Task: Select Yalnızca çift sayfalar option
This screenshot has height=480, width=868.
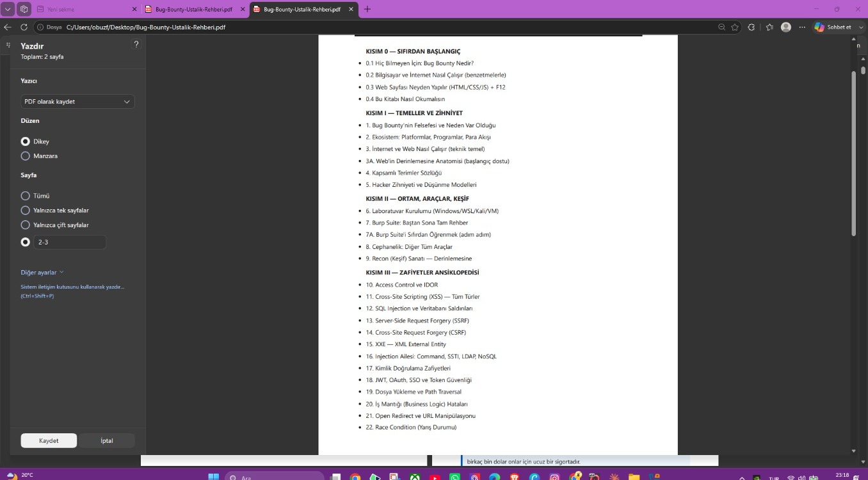Action: coord(26,225)
